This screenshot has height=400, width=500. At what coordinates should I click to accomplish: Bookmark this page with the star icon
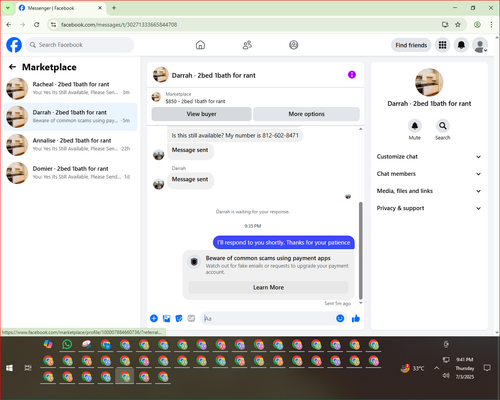coord(458,25)
